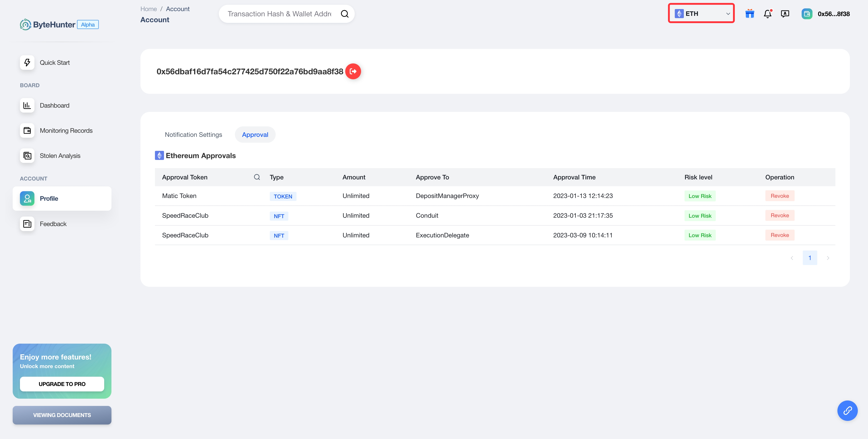Click wallet address 0x56...8f38
The width and height of the screenshot is (868, 439).
click(x=834, y=14)
